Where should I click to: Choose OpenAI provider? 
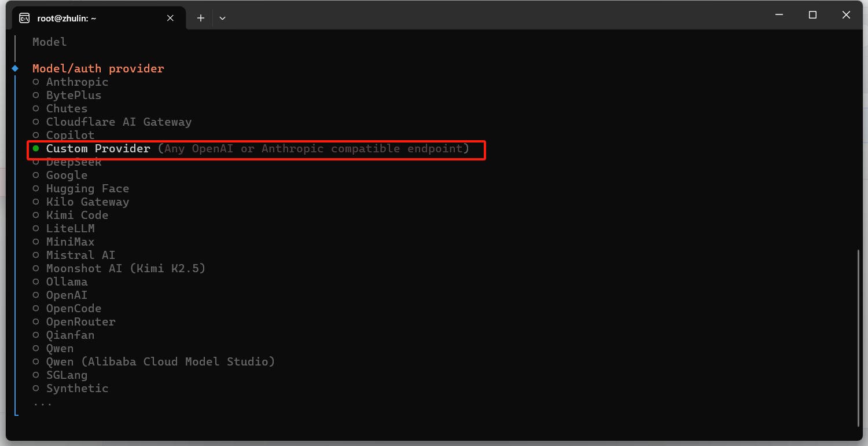pyautogui.click(x=60, y=295)
